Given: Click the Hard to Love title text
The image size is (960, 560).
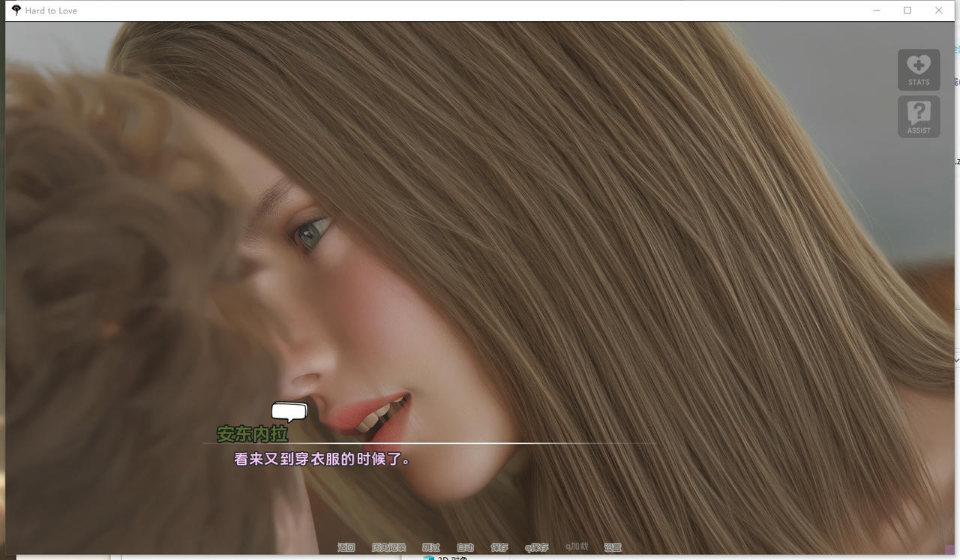Looking at the screenshot, I should (x=49, y=10).
